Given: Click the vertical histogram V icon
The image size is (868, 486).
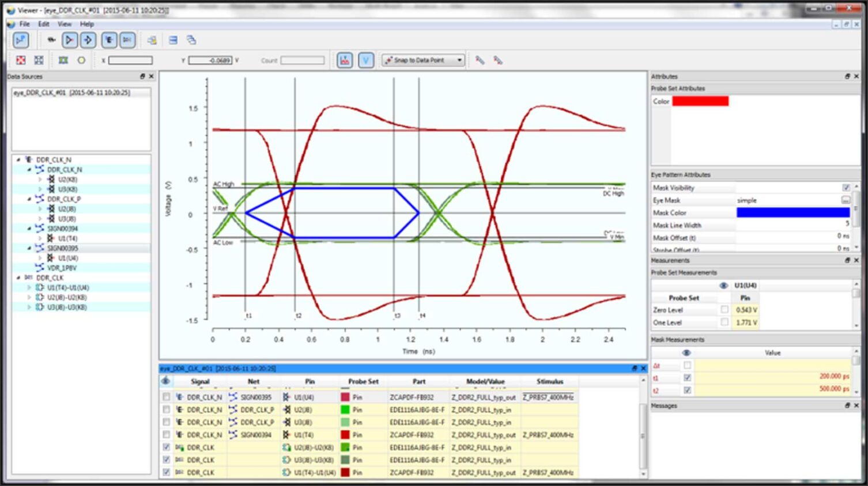Looking at the screenshot, I should click(366, 59).
